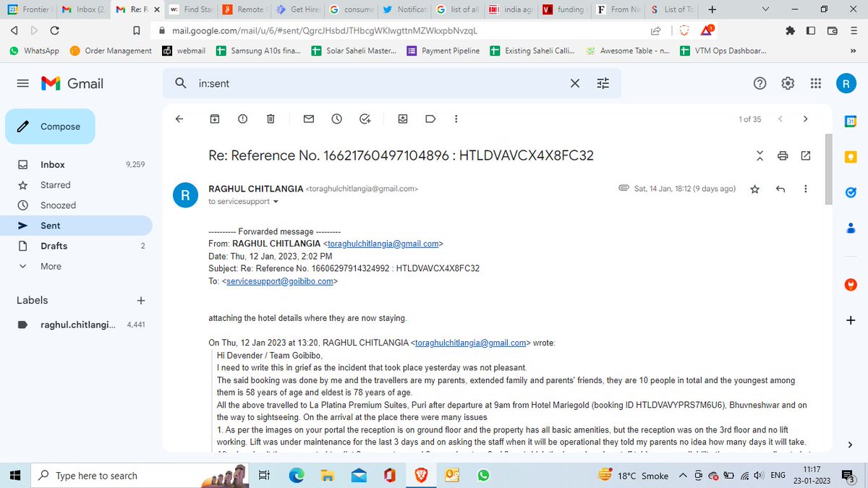868x488 pixels.
Task: Print all messages in conversation
Action: (x=783, y=155)
